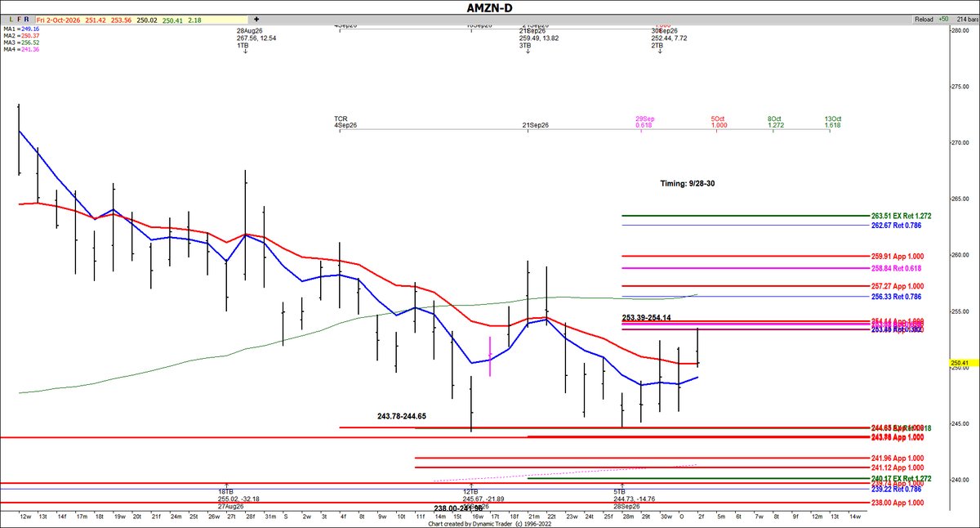
Task: Click the 252.44, 7.72 2TB swing annotation
Action: [669, 38]
